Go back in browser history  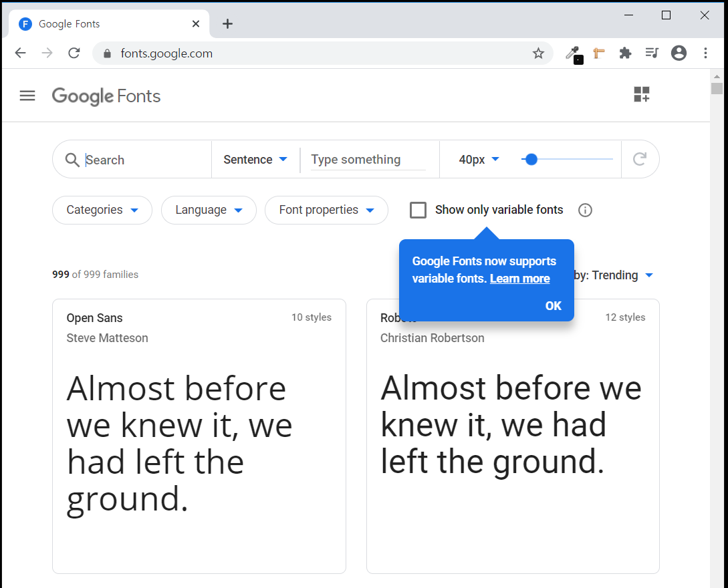21,53
